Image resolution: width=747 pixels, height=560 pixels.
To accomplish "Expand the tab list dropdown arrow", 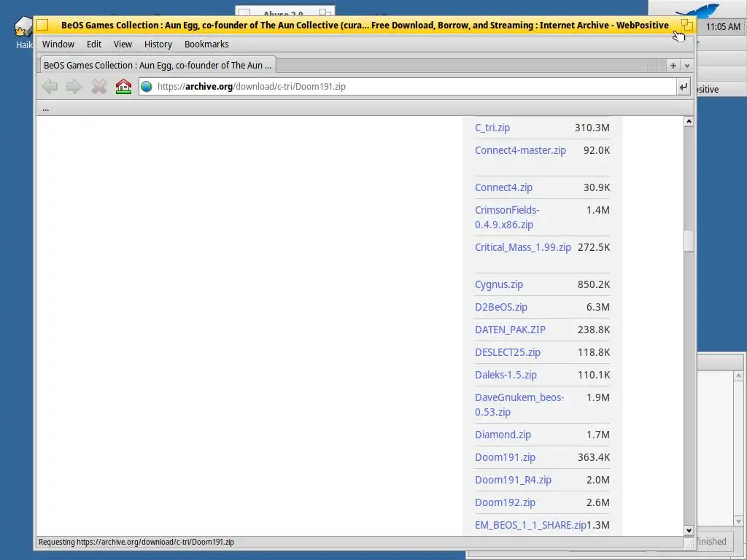I will click(687, 66).
